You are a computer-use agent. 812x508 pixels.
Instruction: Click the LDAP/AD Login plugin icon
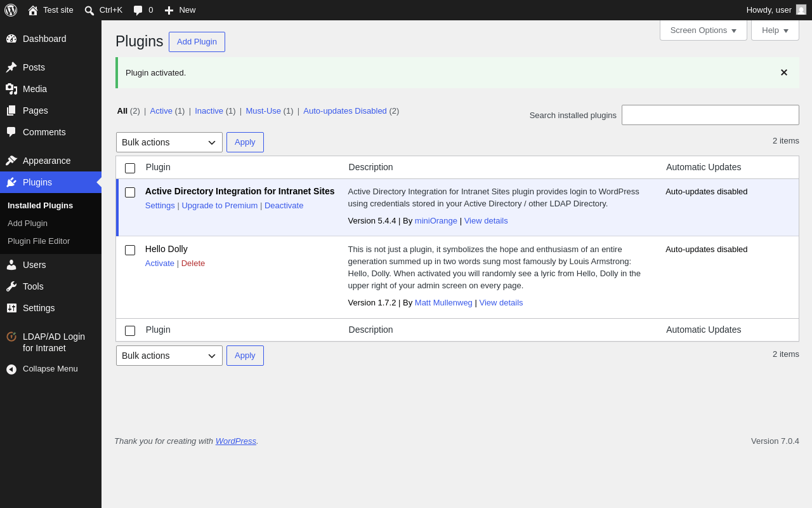pos(11,337)
